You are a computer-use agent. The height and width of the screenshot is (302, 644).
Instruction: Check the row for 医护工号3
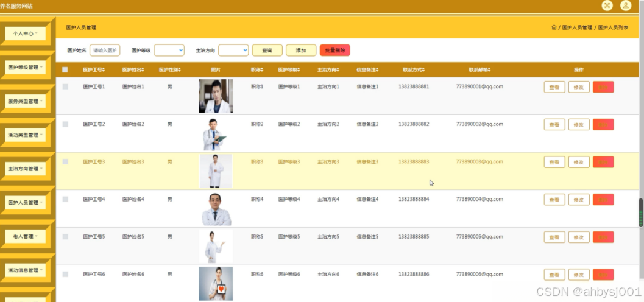point(65,162)
